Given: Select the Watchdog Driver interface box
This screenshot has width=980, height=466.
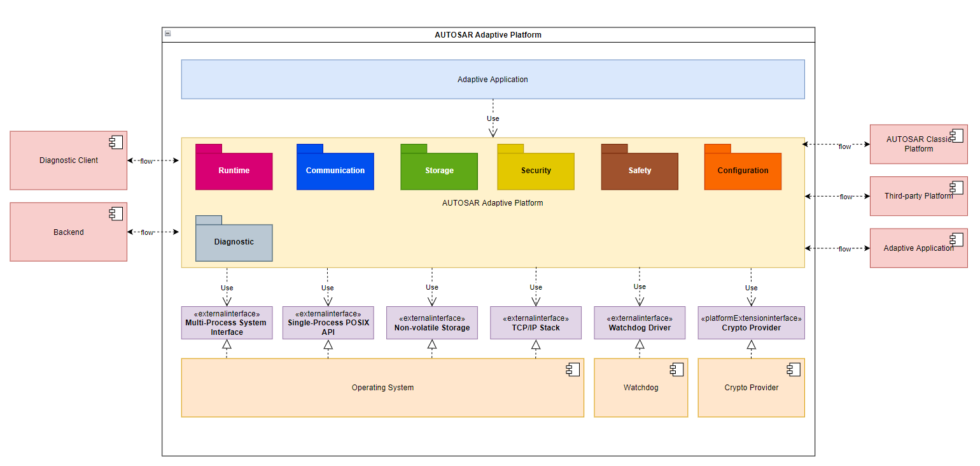Looking at the screenshot, I should (x=640, y=323).
